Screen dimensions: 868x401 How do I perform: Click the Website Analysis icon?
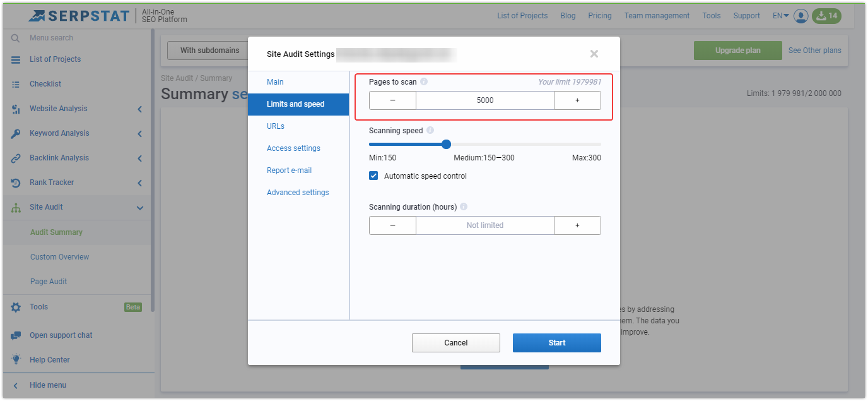(16, 109)
